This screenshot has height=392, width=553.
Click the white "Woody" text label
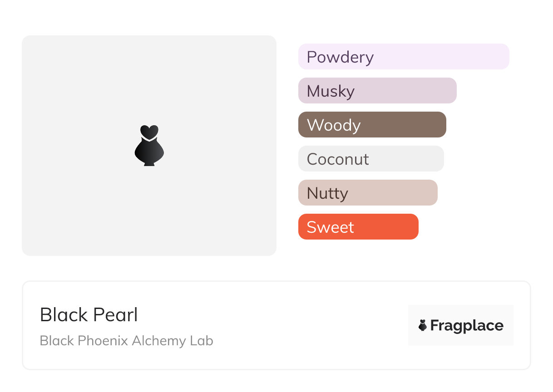(x=334, y=125)
